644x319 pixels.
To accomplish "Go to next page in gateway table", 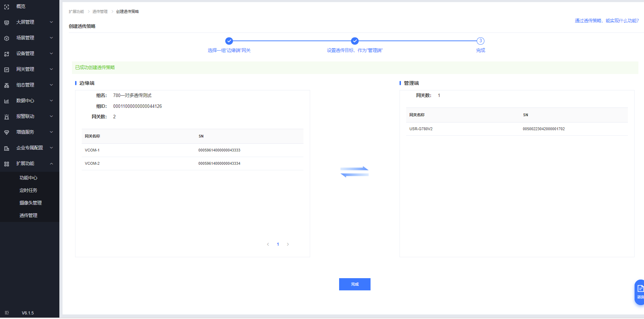I will click(288, 244).
